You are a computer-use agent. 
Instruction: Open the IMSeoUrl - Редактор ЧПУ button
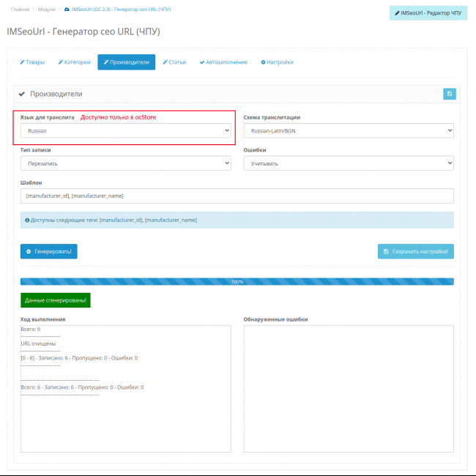click(428, 12)
